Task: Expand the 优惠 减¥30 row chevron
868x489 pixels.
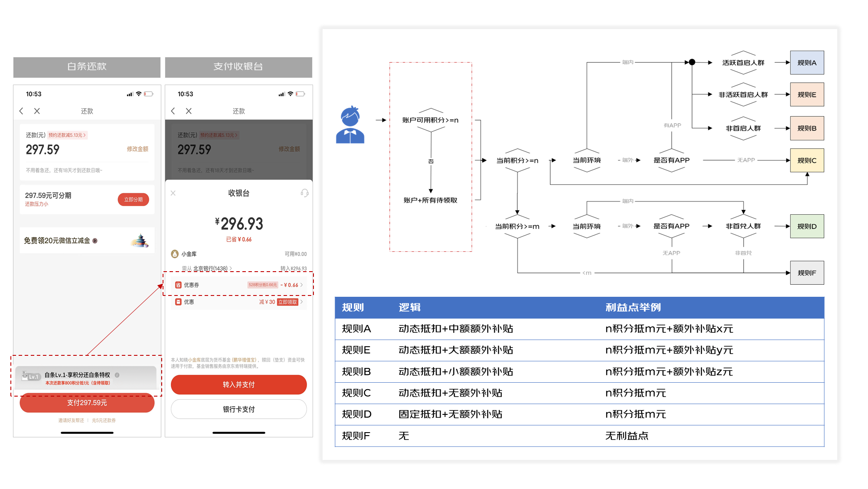Action: click(x=302, y=302)
